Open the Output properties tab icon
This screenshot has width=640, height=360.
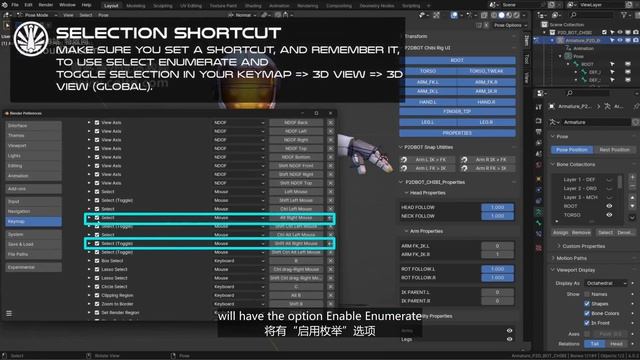pyautogui.click(x=539, y=131)
